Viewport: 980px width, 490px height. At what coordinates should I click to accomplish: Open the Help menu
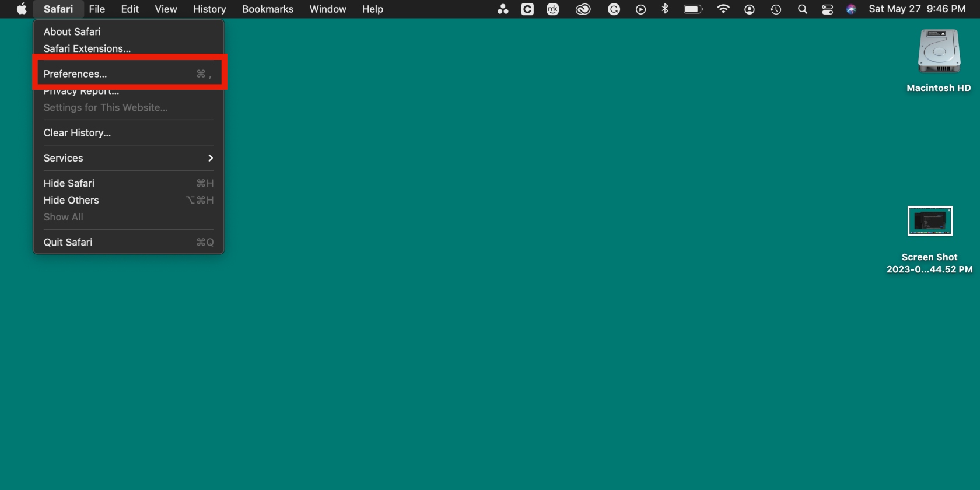(372, 9)
